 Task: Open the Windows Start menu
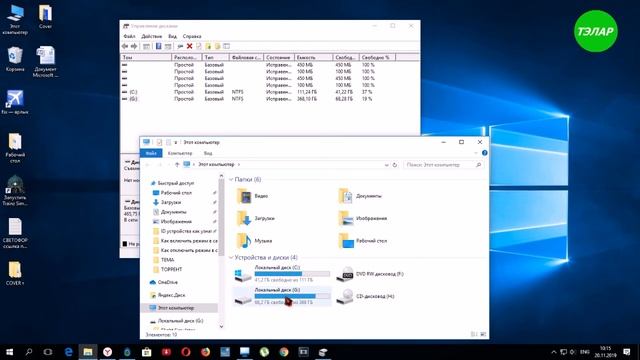click(9, 352)
